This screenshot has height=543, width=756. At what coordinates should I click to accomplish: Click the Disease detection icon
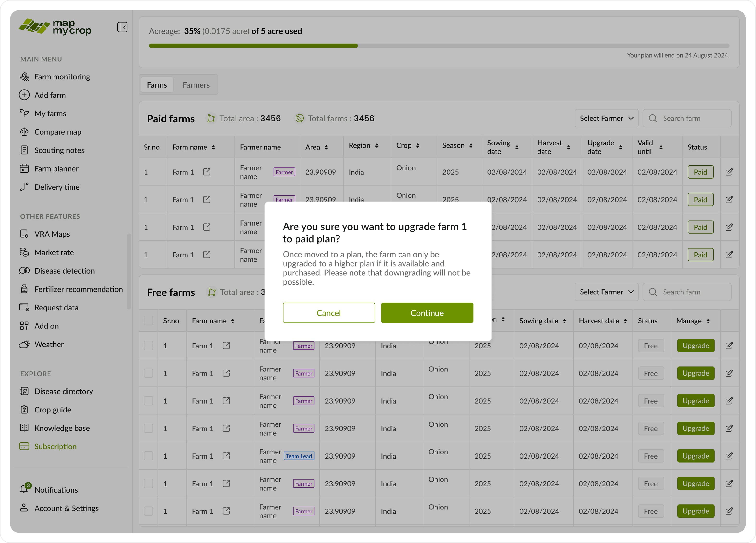pyautogui.click(x=24, y=270)
